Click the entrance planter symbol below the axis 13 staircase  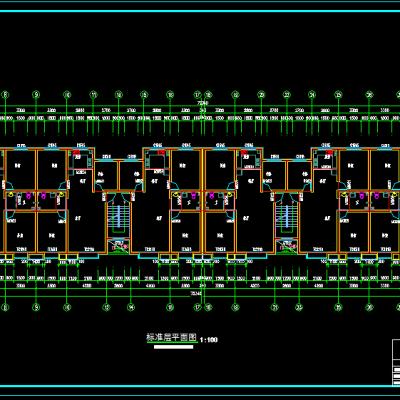(118, 247)
